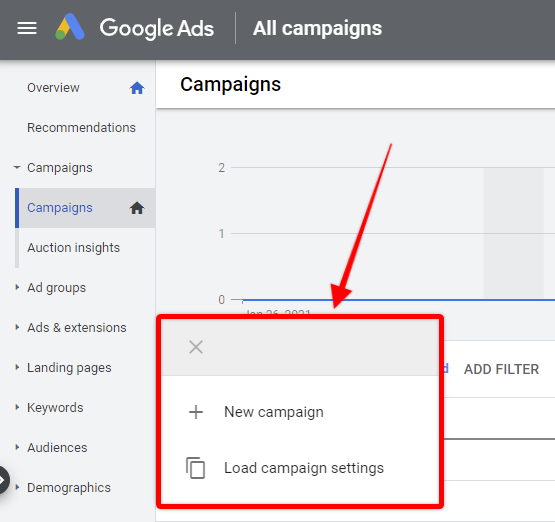Open Audiences in the sidebar

click(57, 448)
